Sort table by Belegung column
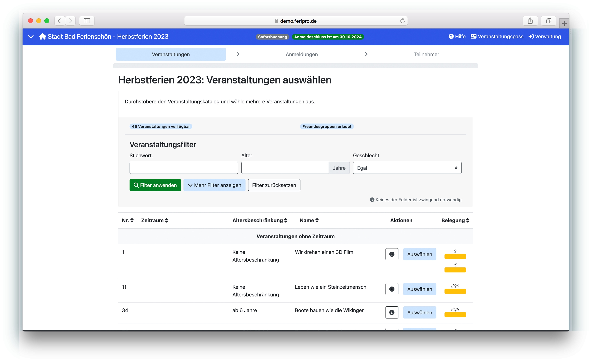Screen dimensions: 592x364 455,220
